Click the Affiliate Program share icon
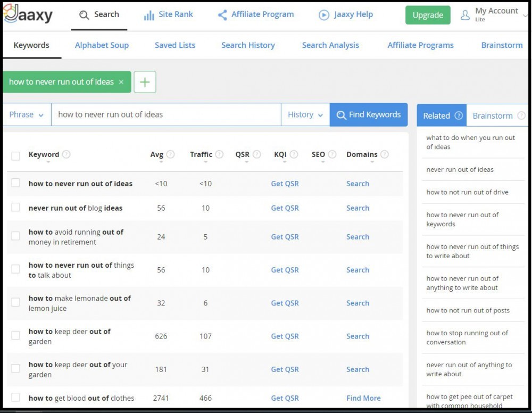 [x=222, y=15]
